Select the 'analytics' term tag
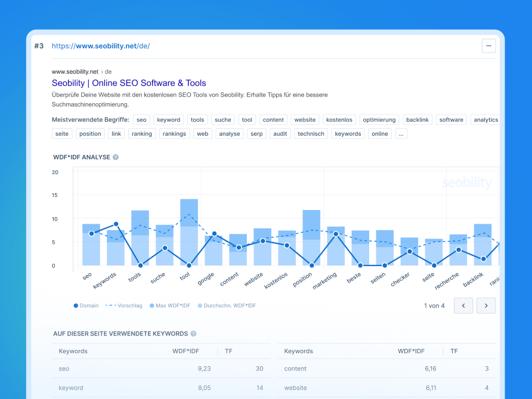The width and height of the screenshot is (532, 399). (x=485, y=120)
